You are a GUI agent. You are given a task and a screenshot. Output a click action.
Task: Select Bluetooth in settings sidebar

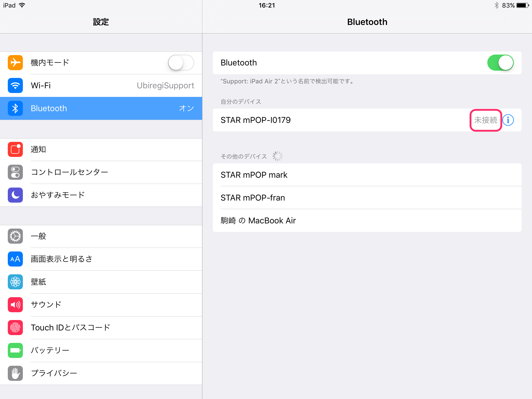pos(101,108)
